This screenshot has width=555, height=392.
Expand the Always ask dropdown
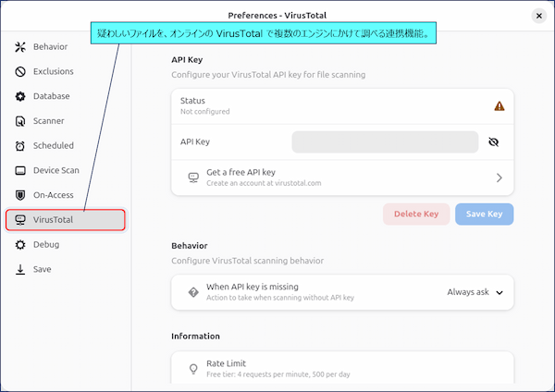pos(475,292)
